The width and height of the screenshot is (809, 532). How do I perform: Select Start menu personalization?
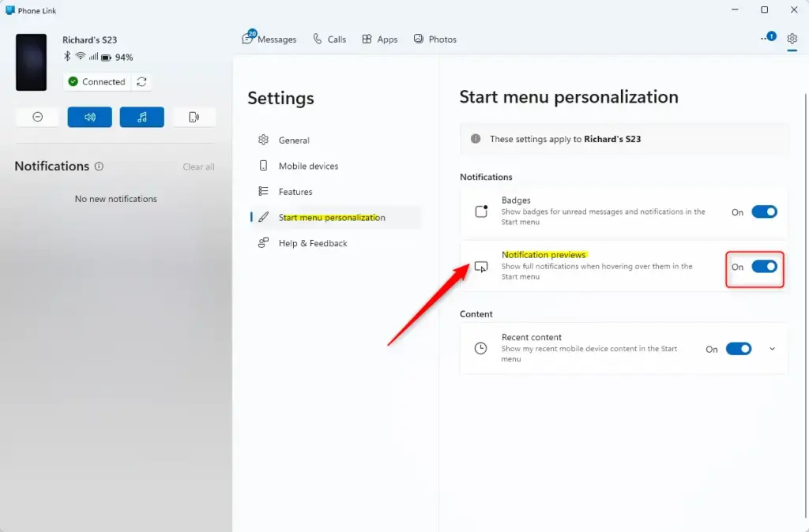[336, 218]
